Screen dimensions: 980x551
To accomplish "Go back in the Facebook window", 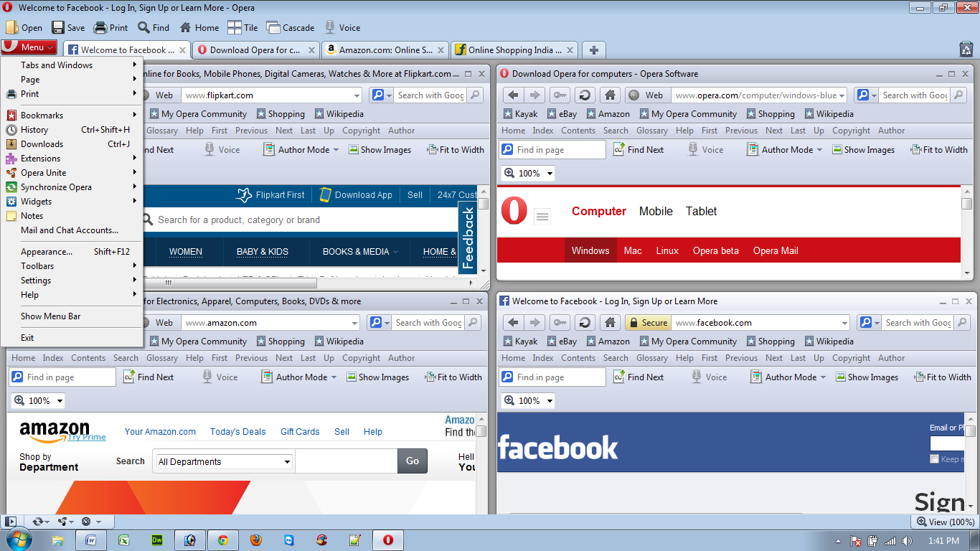I will [512, 322].
